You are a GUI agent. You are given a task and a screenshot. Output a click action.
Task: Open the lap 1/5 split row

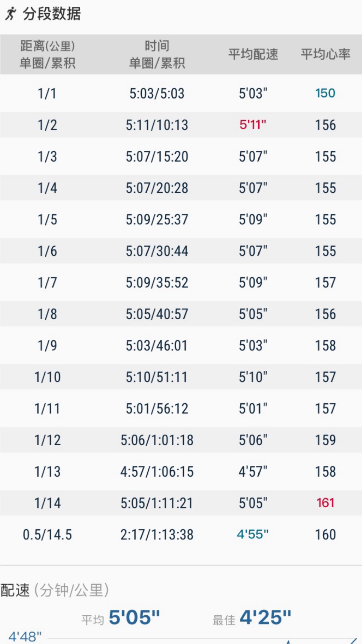pos(181,219)
